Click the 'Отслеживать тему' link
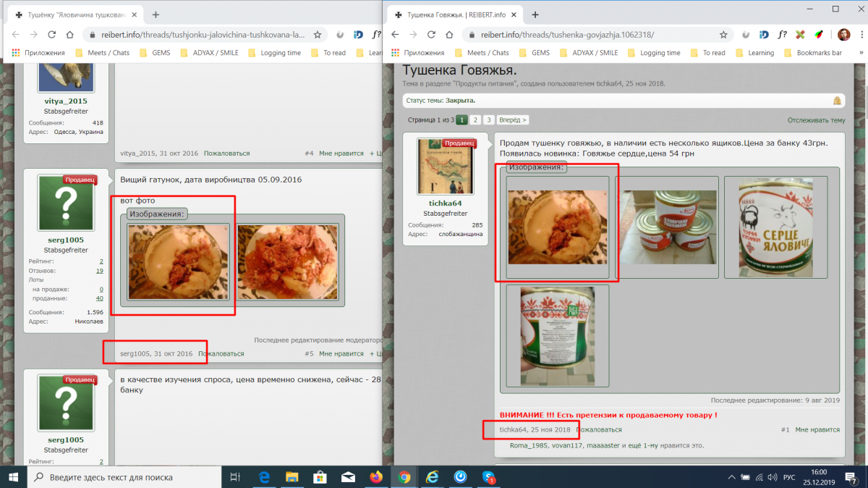Viewport: 868px width, 488px height. (x=816, y=120)
